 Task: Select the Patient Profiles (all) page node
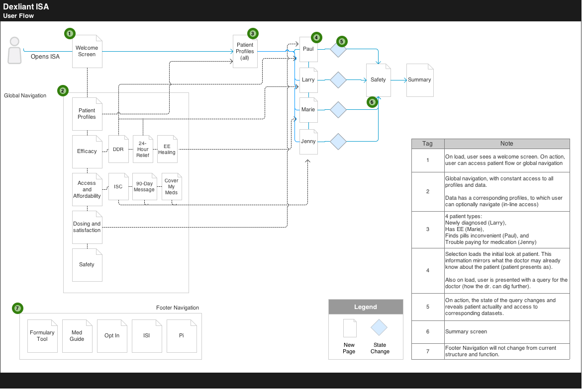pyautogui.click(x=245, y=52)
